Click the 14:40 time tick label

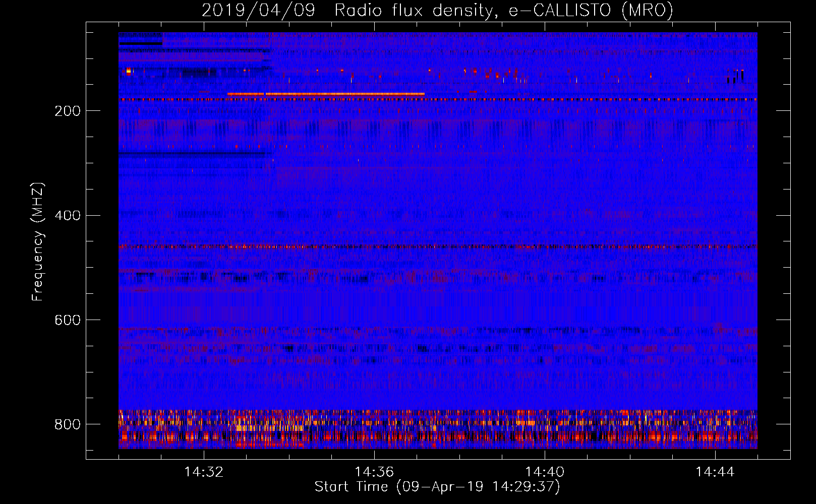pos(545,472)
